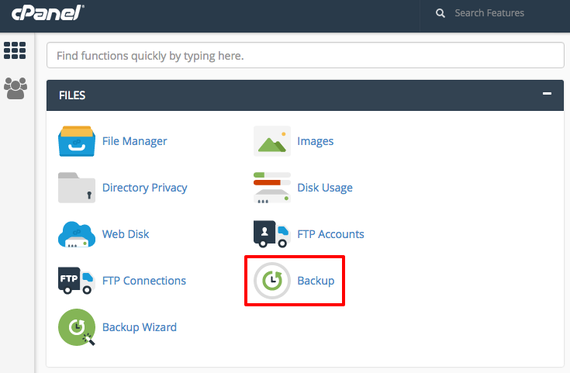Open the home grid icon in sidebar
The width and height of the screenshot is (570, 373).
coord(15,51)
